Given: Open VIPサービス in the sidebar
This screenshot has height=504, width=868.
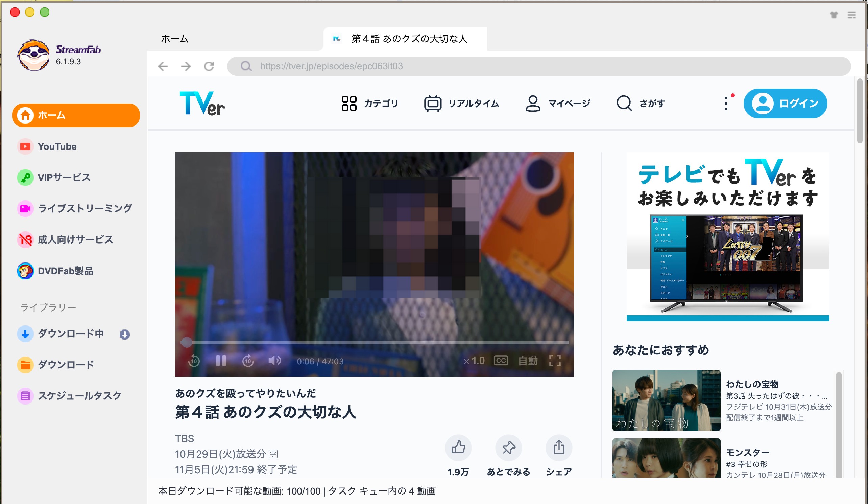Looking at the screenshot, I should click(x=54, y=177).
